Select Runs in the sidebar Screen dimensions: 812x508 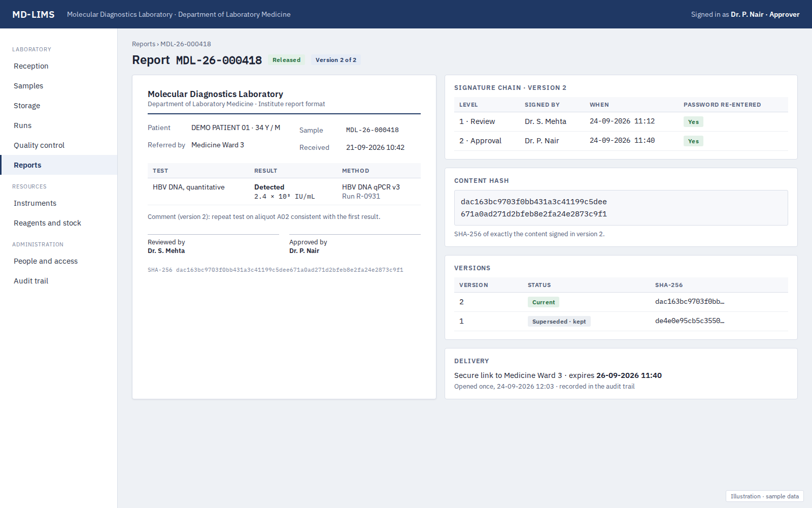tap(58, 125)
